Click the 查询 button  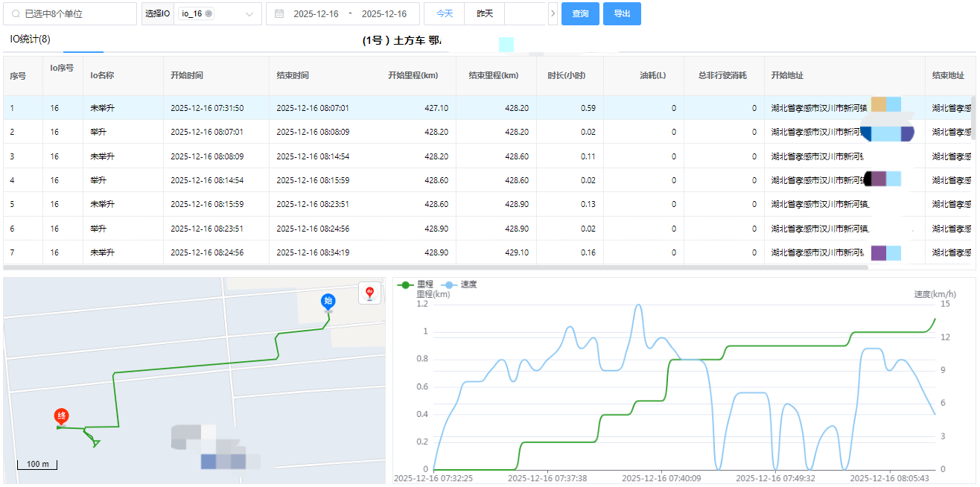coord(580,14)
